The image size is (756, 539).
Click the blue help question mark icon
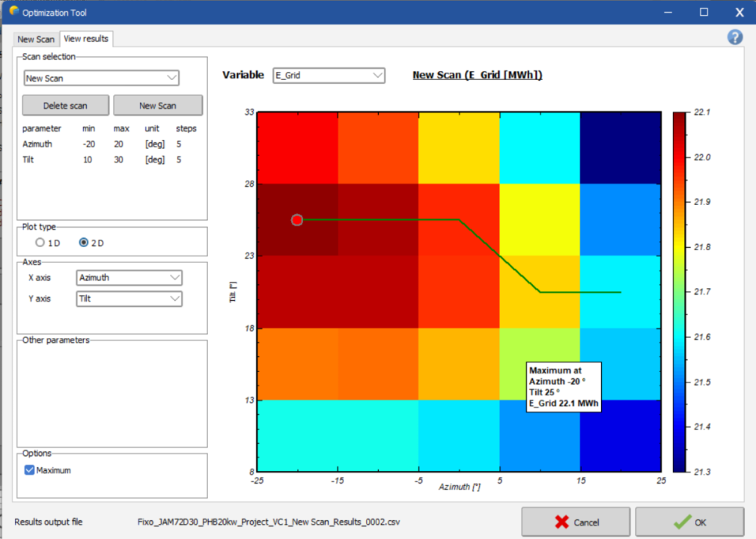pos(734,38)
